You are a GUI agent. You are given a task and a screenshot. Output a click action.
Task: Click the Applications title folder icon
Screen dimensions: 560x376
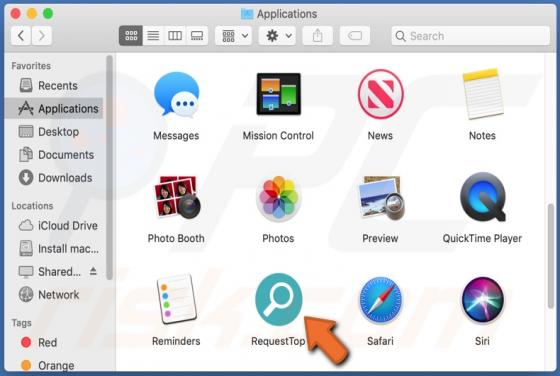point(247,14)
